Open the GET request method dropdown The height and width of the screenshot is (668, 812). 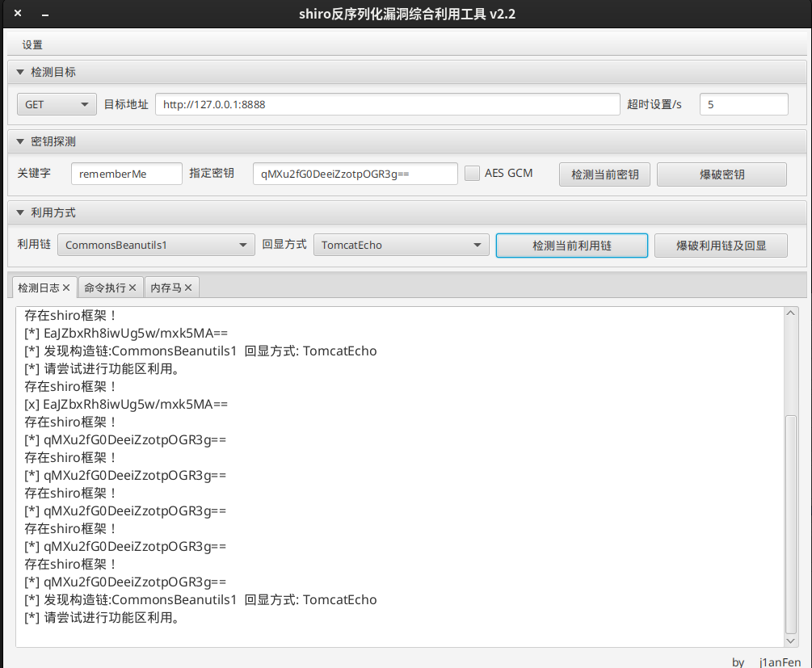[x=57, y=104]
